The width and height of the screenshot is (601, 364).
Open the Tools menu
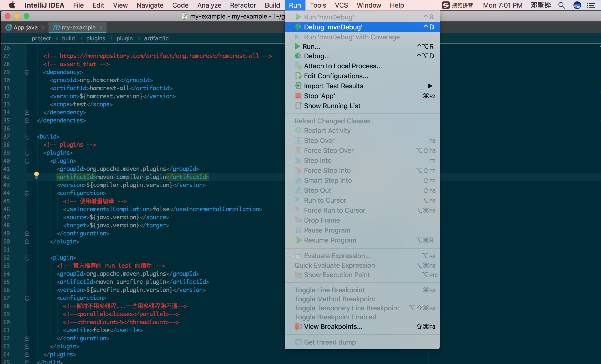[x=318, y=5]
